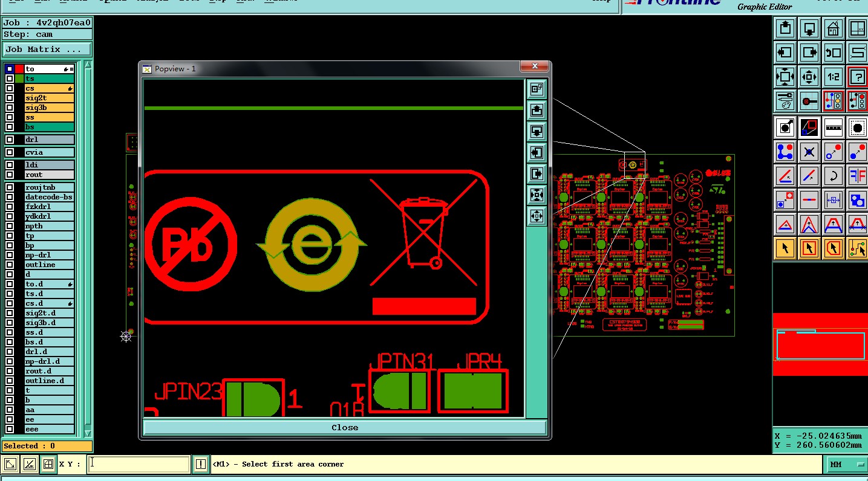This screenshot has height=481, width=868.
Task: Select the ruler measure tool
Action: click(833, 127)
